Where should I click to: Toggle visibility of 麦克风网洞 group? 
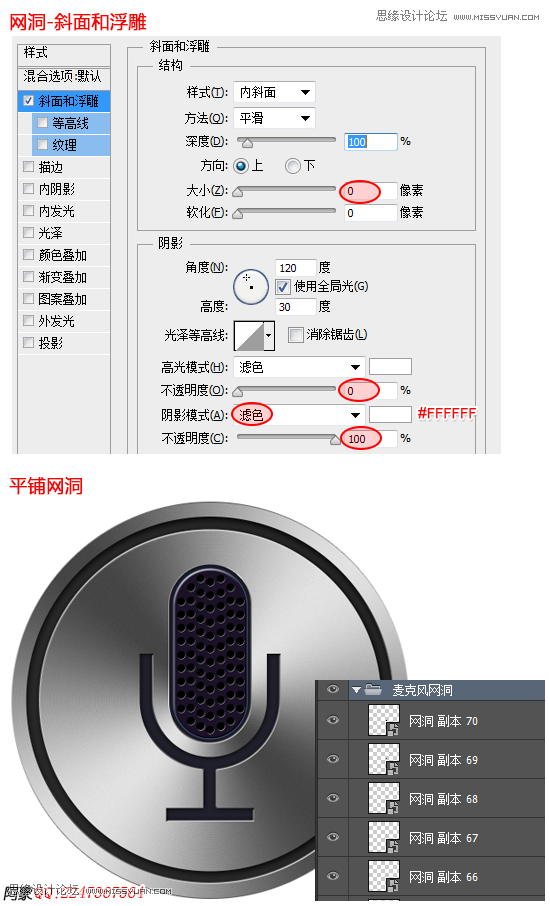coord(333,689)
